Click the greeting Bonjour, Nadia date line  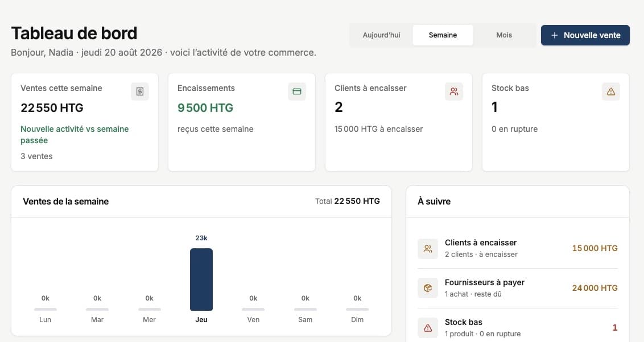point(163,52)
